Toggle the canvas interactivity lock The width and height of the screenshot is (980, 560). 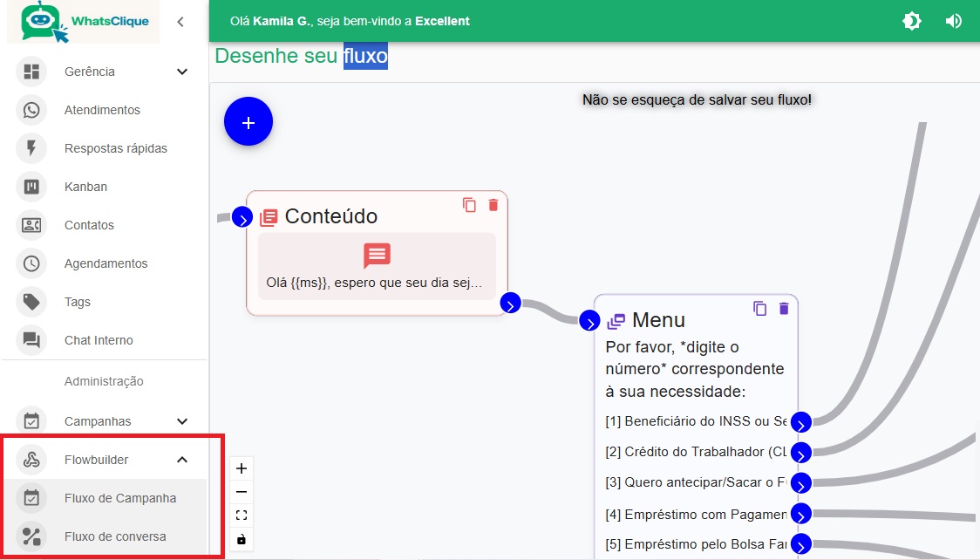242,539
